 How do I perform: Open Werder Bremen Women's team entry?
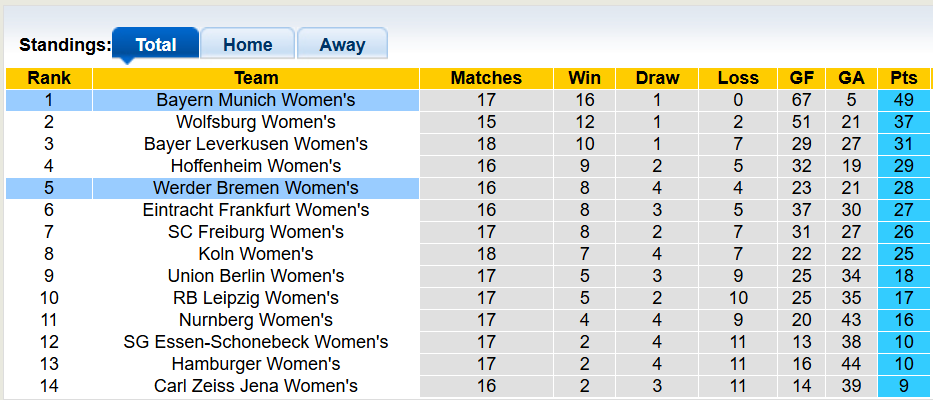tap(256, 188)
